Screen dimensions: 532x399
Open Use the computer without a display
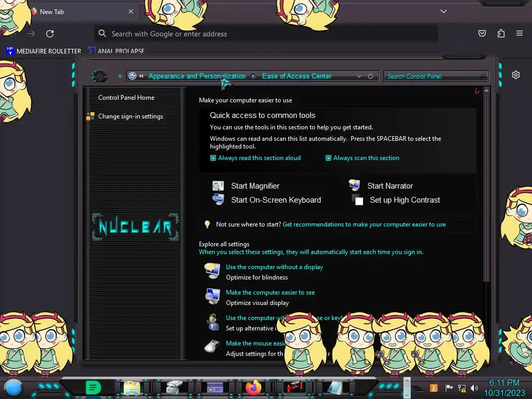click(274, 267)
